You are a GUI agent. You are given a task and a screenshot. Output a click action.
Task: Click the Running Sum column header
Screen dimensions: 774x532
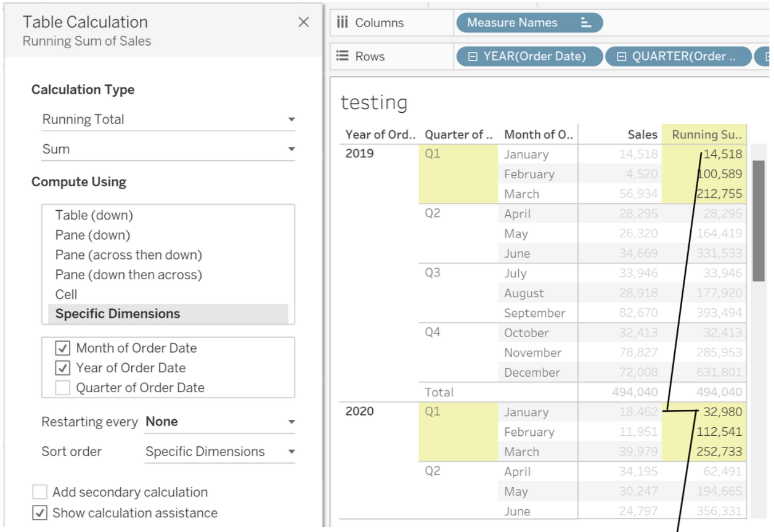(x=706, y=134)
